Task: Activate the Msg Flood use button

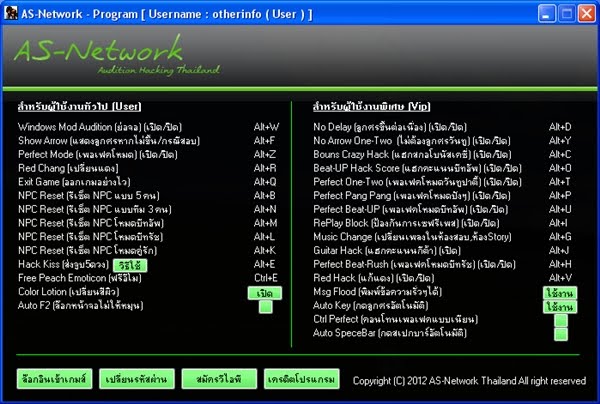Action: click(560, 293)
